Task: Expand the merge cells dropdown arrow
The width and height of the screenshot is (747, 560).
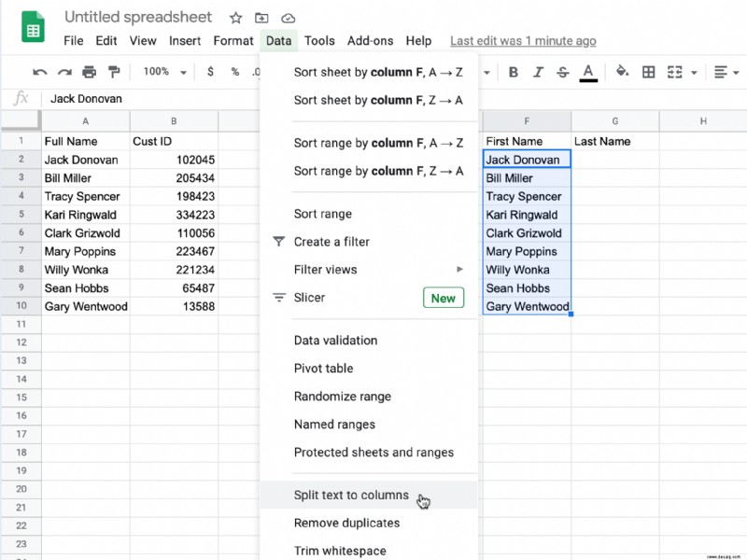Action: 694,73
